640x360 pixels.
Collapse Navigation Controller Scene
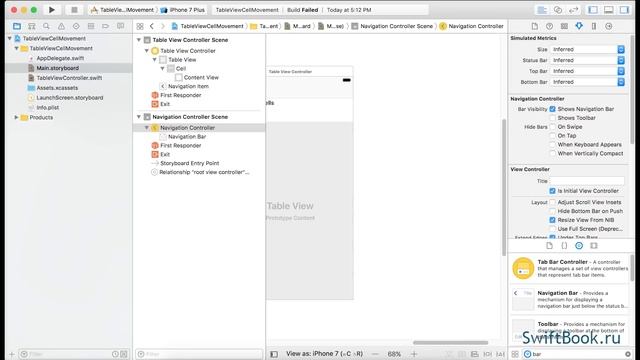[x=139, y=117]
